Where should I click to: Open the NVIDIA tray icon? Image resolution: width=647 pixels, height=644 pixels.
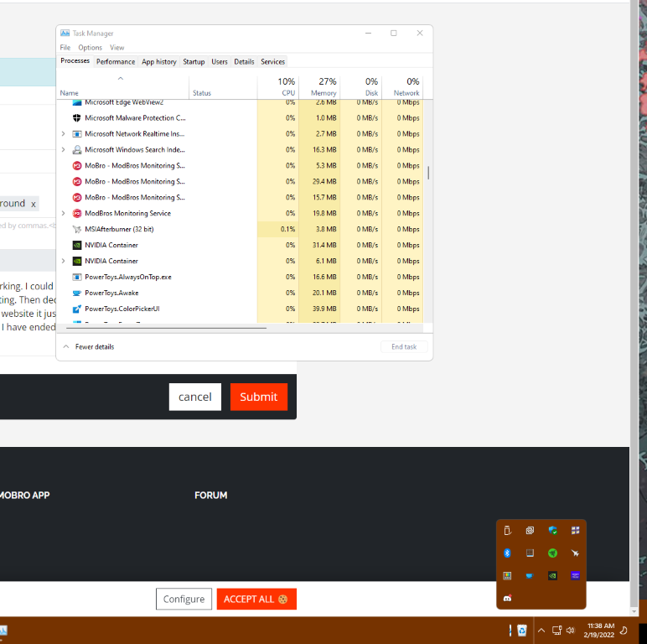pos(552,576)
